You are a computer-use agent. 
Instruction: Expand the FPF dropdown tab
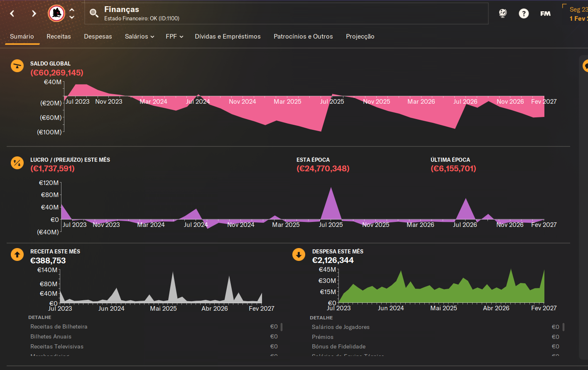point(174,37)
